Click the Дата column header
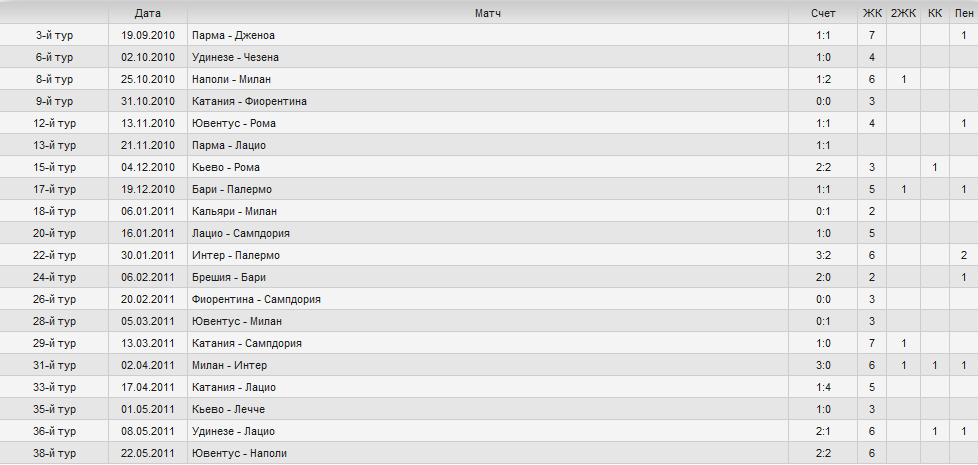978x465 pixels. (x=147, y=14)
